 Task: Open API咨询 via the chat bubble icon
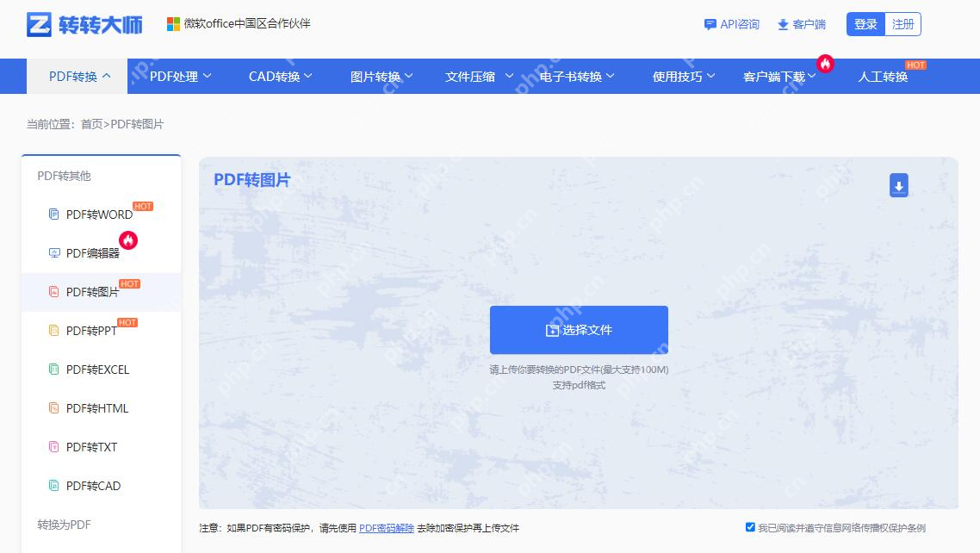(x=710, y=25)
